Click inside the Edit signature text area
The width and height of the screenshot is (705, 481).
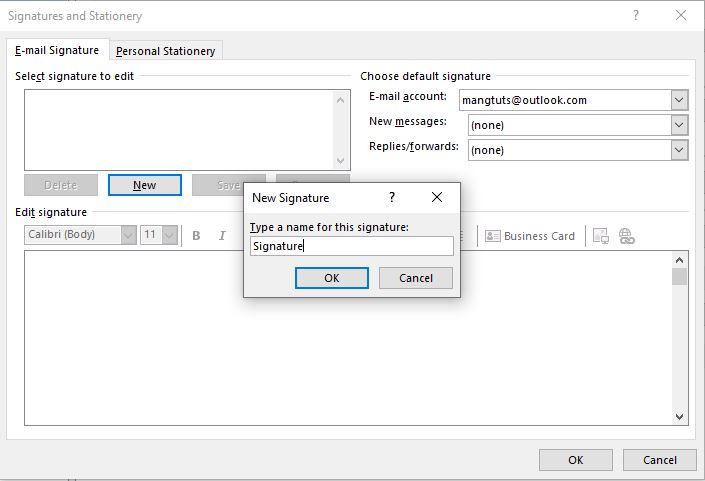point(348,338)
